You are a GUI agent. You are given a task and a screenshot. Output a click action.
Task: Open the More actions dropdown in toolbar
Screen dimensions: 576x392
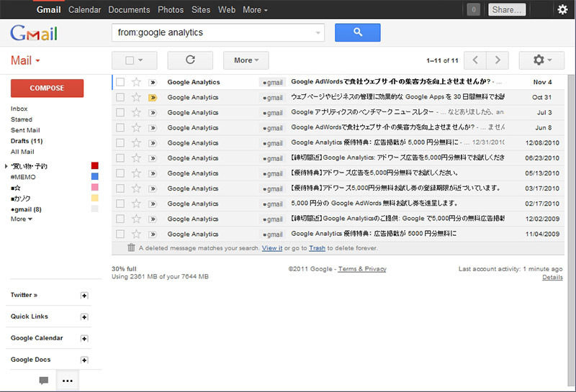pos(246,60)
